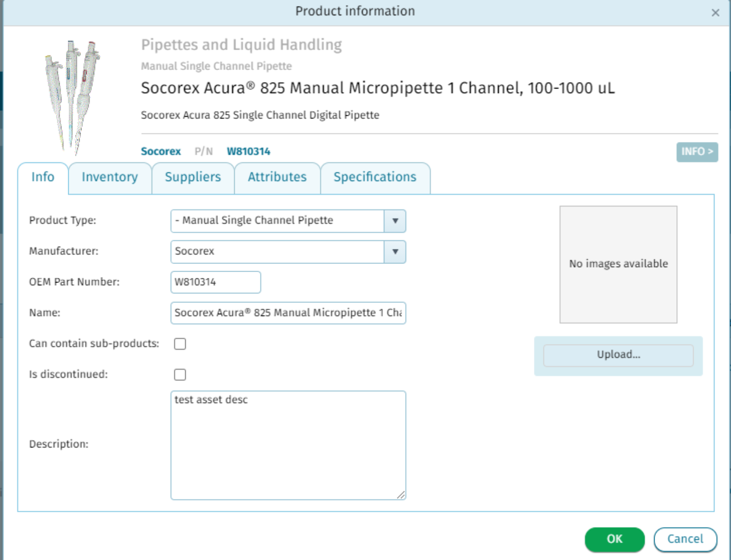The height and width of the screenshot is (560, 731).
Task: Click the Description: label
Action: pos(59,444)
